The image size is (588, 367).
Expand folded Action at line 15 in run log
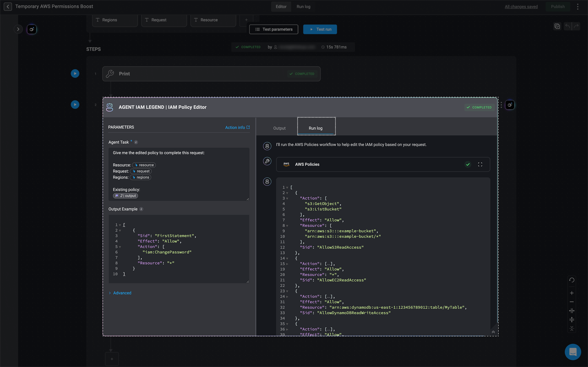click(287, 264)
